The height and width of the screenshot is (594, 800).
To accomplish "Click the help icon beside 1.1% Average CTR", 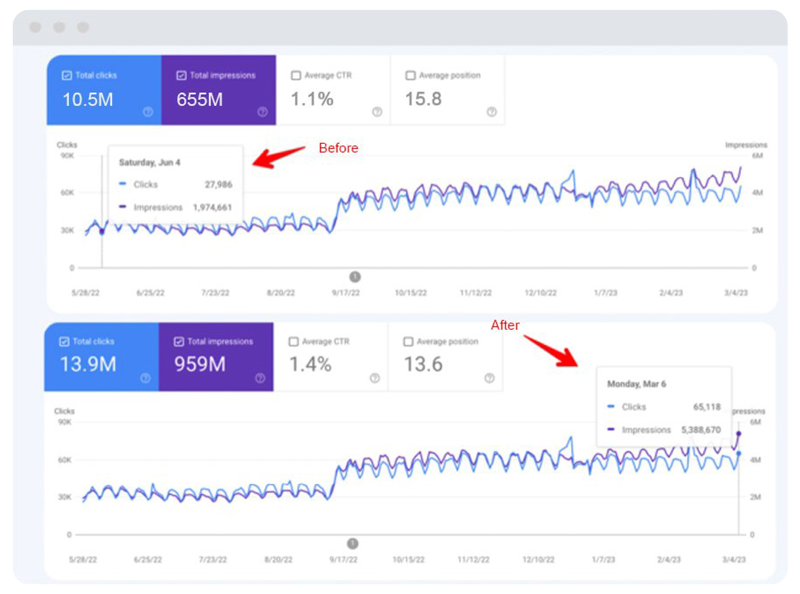I will coord(376,112).
